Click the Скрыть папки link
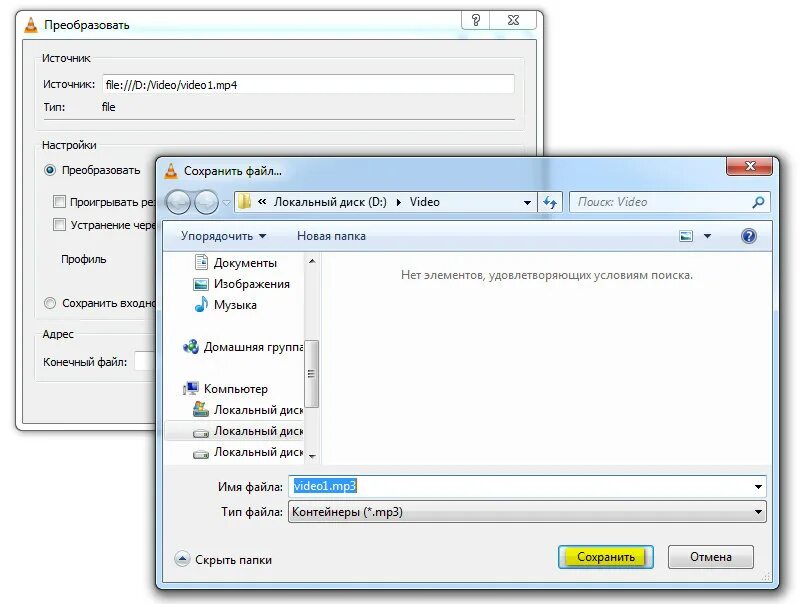800x604 pixels. tap(233, 560)
